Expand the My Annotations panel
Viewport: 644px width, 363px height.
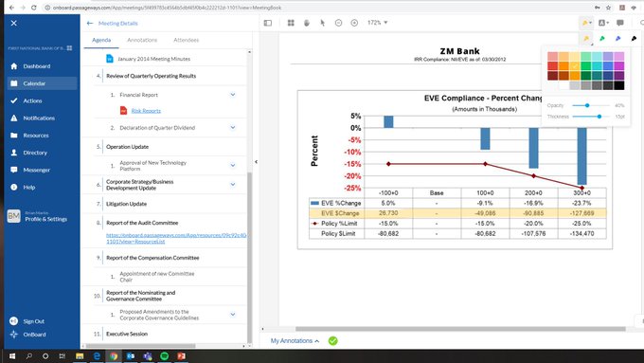point(295,341)
